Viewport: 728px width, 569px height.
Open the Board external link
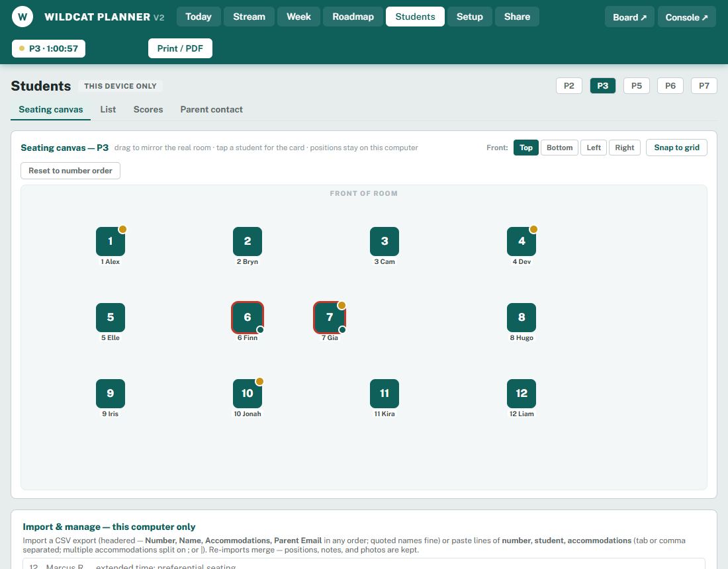(629, 17)
